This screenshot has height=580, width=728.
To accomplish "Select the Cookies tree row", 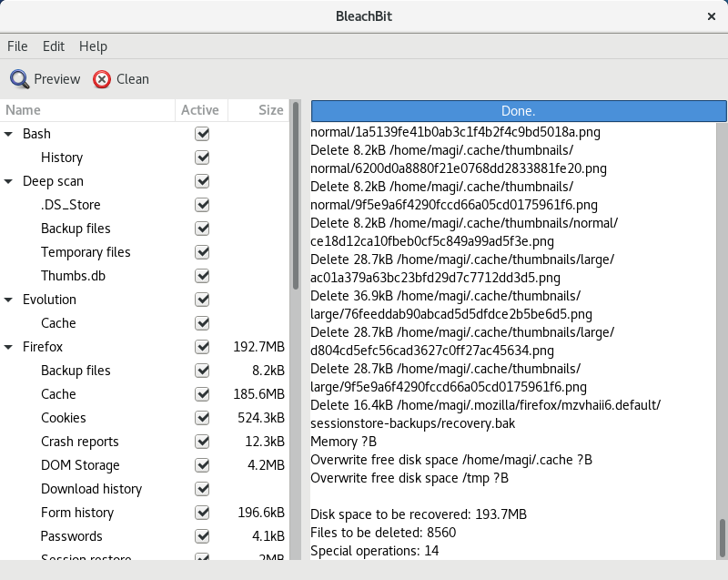I will [x=145, y=419].
